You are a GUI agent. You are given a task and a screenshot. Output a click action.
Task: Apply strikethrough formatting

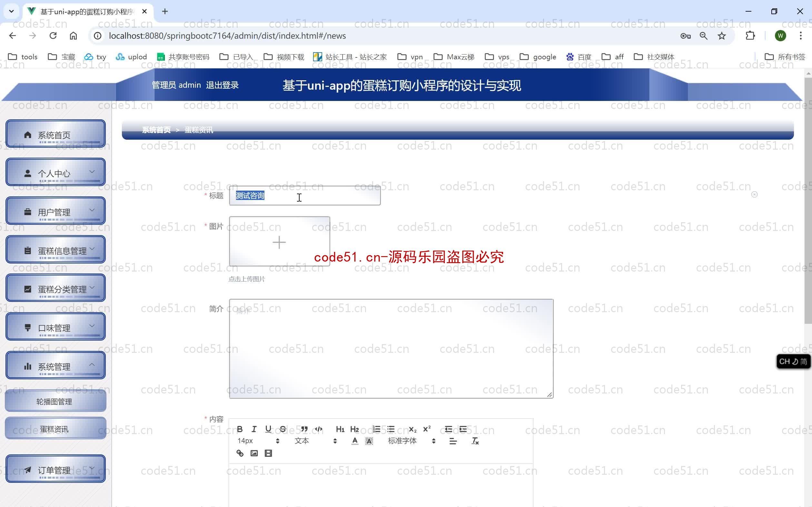(x=282, y=429)
